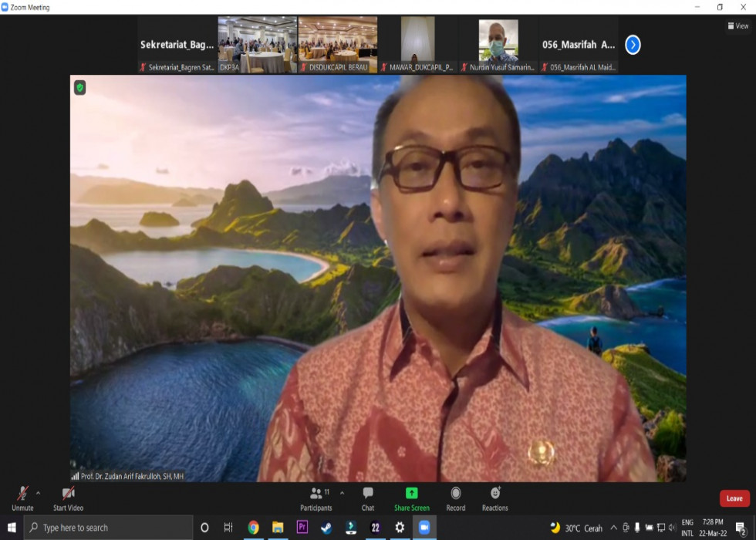Click the red Leave button
This screenshot has height=540, width=756.
[x=734, y=498]
